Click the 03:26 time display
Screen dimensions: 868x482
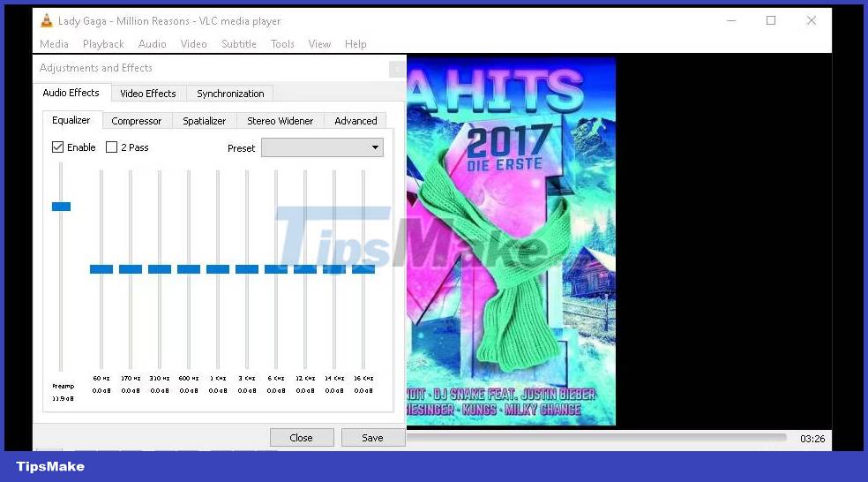(812, 439)
